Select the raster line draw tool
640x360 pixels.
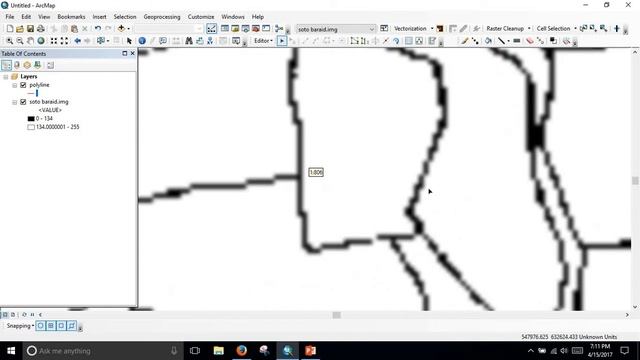pyautogui.click(x=502, y=41)
